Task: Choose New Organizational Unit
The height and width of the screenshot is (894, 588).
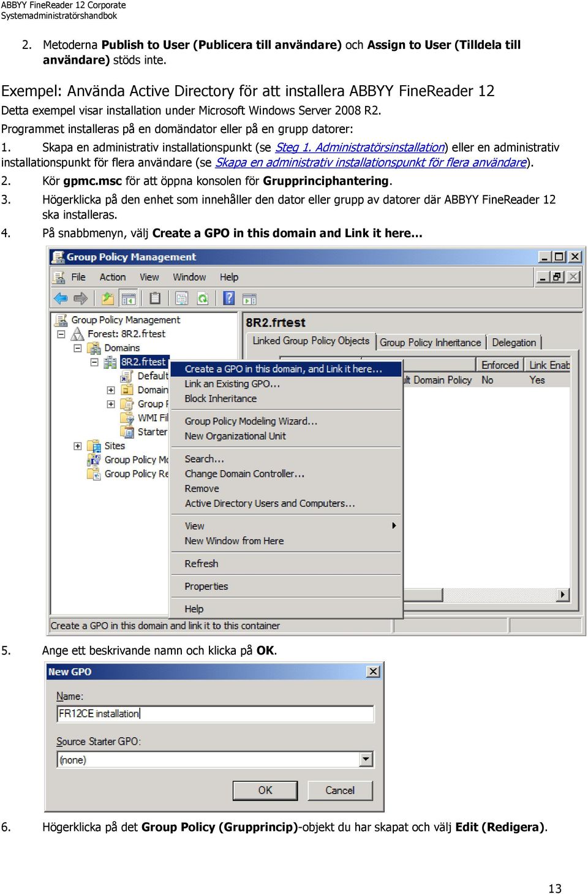Action: pyautogui.click(x=286, y=436)
